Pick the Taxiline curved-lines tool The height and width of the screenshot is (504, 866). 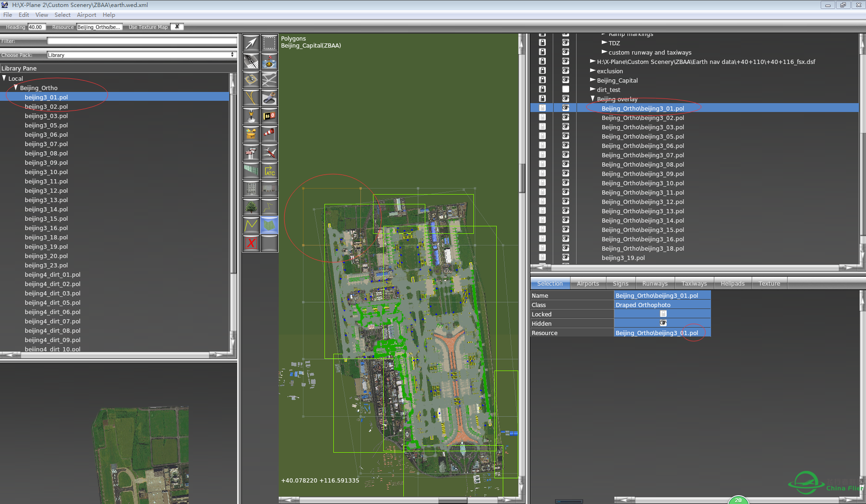click(251, 98)
